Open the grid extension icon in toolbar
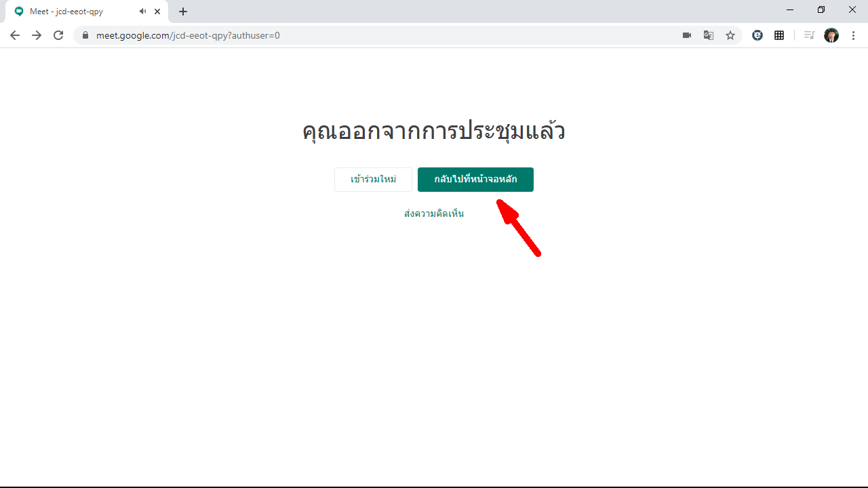This screenshot has height=488, width=868. point(779,35)
